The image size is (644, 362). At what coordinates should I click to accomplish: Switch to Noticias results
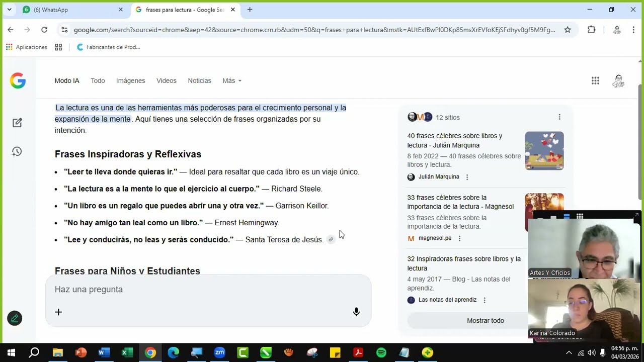199,80
